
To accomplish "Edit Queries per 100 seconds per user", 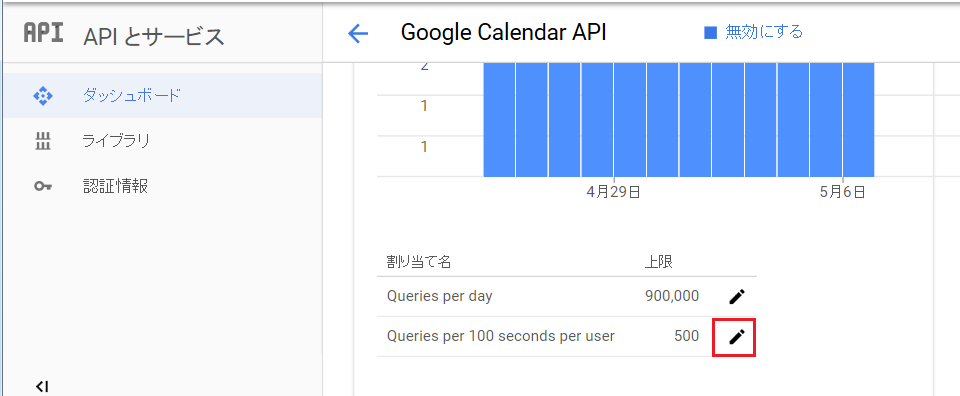I will pos(737,336).
